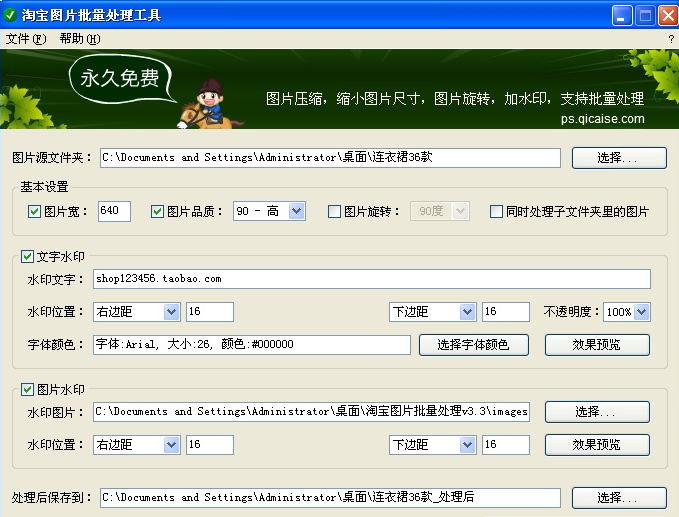The image size is (679, 517).
Task: Open text watermark 右边距 position dropdown
Action: pyautogui.click(x=171, y=312)
